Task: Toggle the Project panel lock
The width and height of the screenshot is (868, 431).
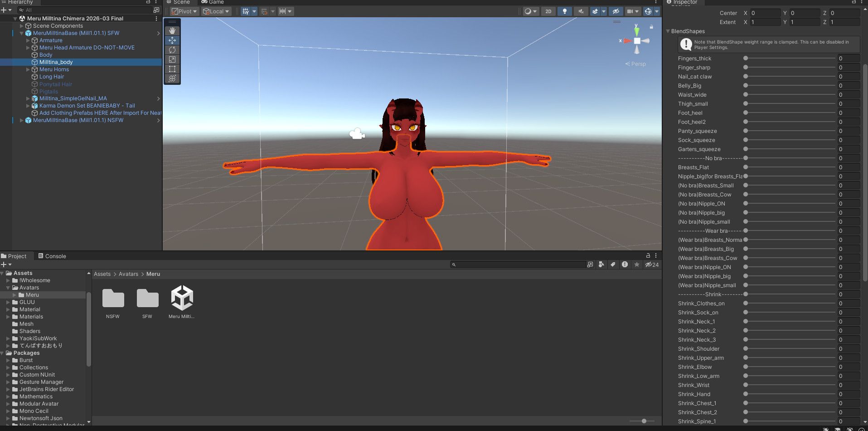Action: pos(648,256)
